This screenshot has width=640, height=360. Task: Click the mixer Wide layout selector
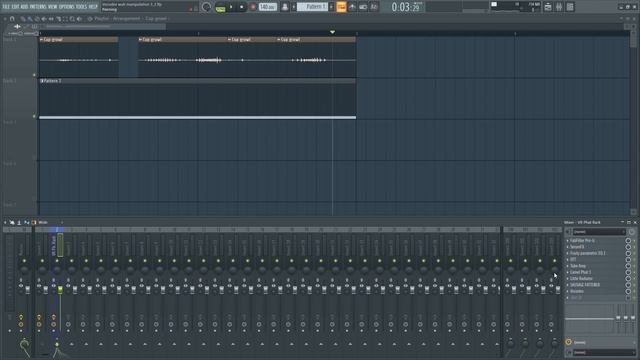point(43,222)
